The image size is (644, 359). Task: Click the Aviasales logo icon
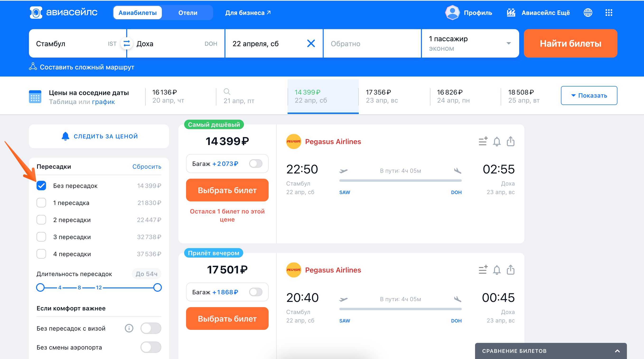(x=36, y=13)
